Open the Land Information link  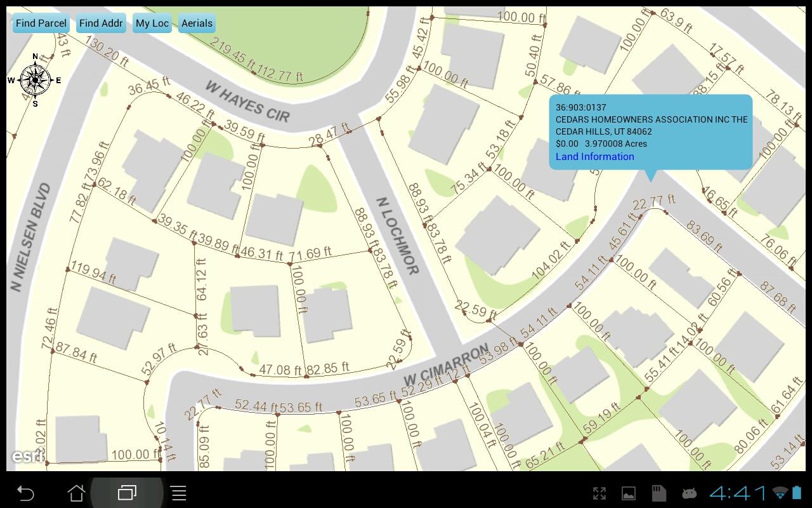595,157
